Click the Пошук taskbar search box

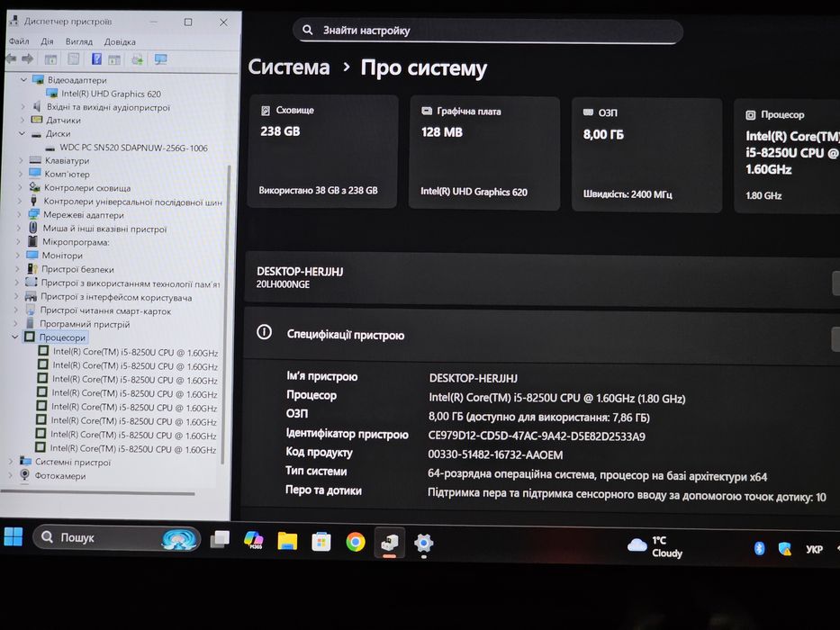point(117,537)
